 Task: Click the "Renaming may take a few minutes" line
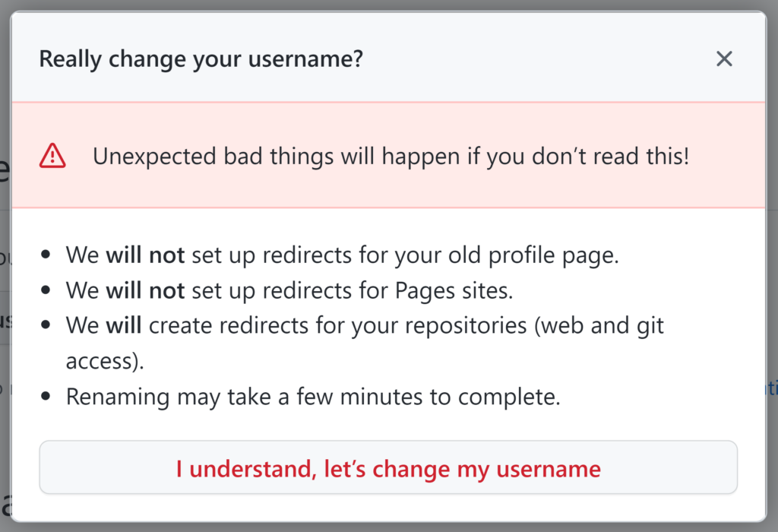point(313,397)
